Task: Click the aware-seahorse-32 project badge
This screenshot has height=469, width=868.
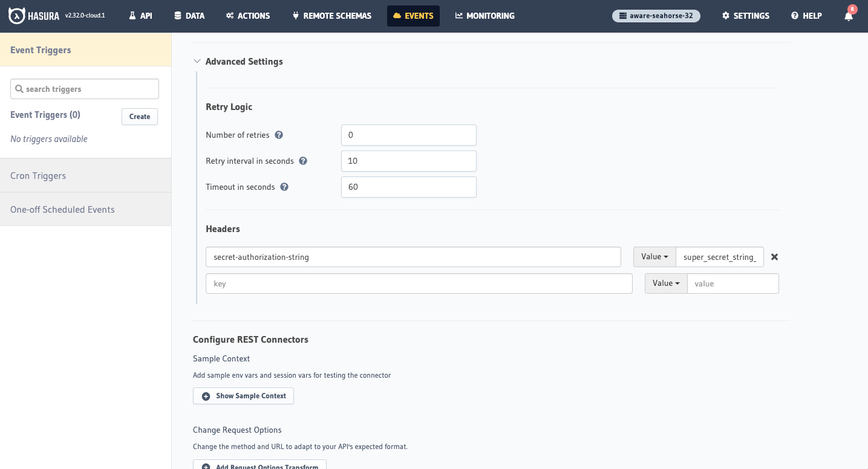Action: 656,16
